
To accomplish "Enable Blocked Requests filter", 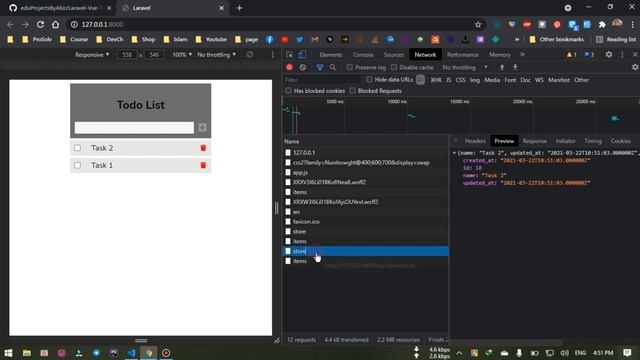I will pos(352,91).
